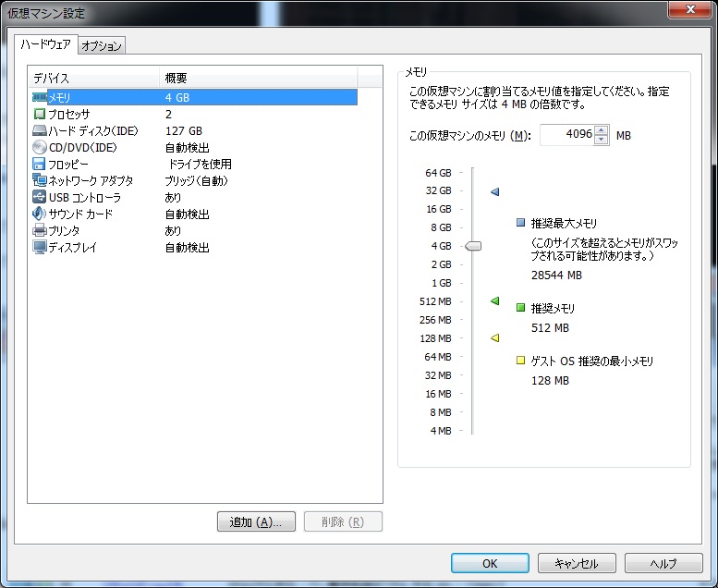
Task: Click the 4 GB memory summary cell
Action: tap(177, 98)
